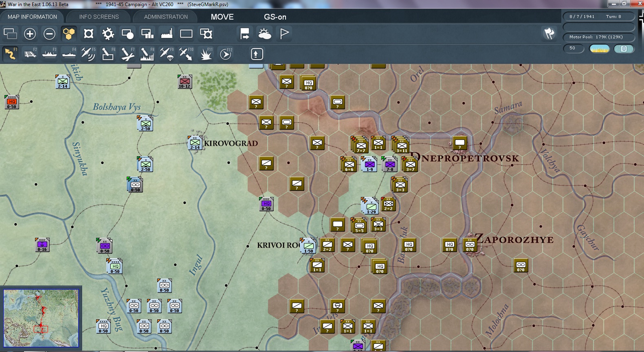Click the 0 indicator pill
Viewport: 644px width, 352px height.
tap(624, 49)
